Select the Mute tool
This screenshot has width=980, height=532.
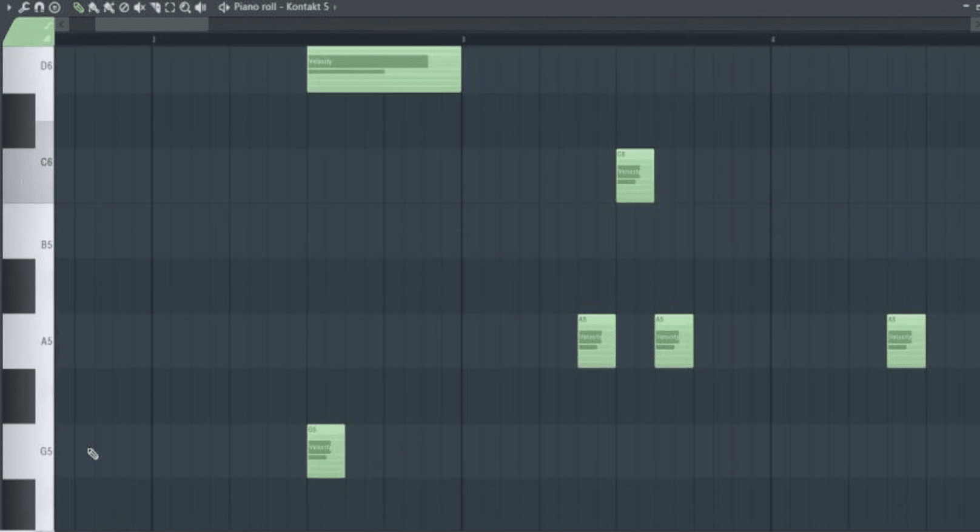[139, 7]
